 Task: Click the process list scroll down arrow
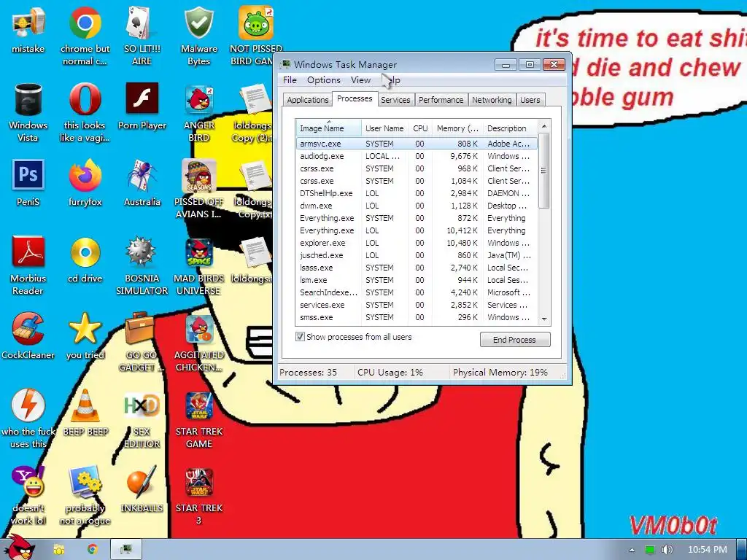[x=544, y=319]
